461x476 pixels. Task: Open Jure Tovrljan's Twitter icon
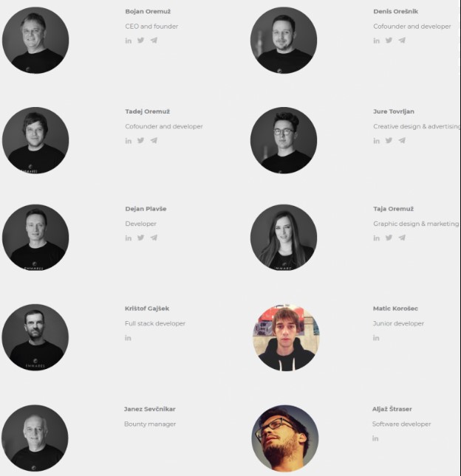pos(389,140)
